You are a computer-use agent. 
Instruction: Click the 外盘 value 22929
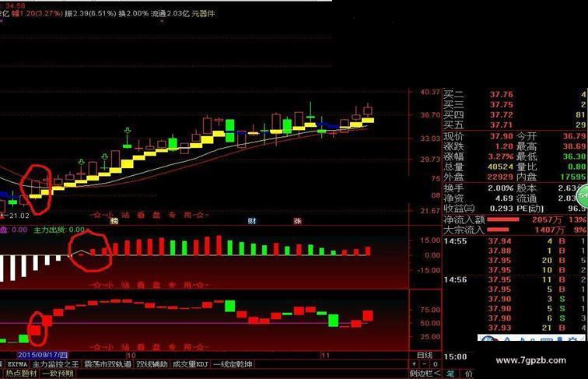tap(500, 177)
